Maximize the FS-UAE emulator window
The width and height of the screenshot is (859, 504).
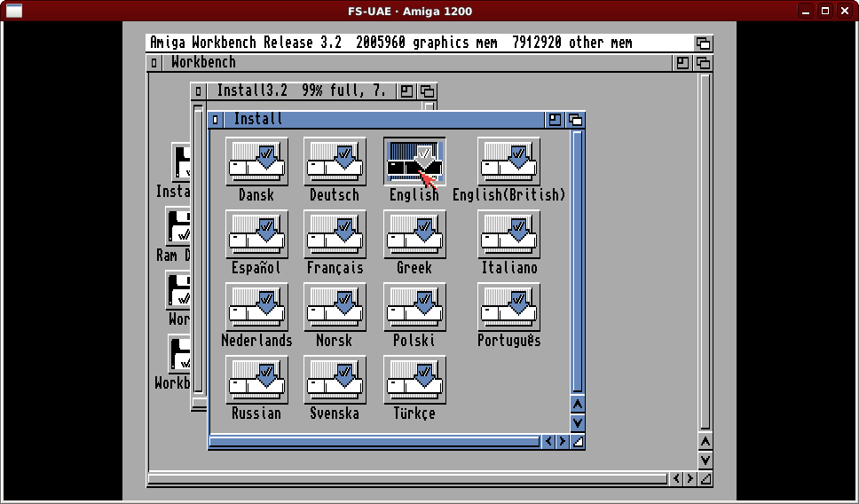825,11
